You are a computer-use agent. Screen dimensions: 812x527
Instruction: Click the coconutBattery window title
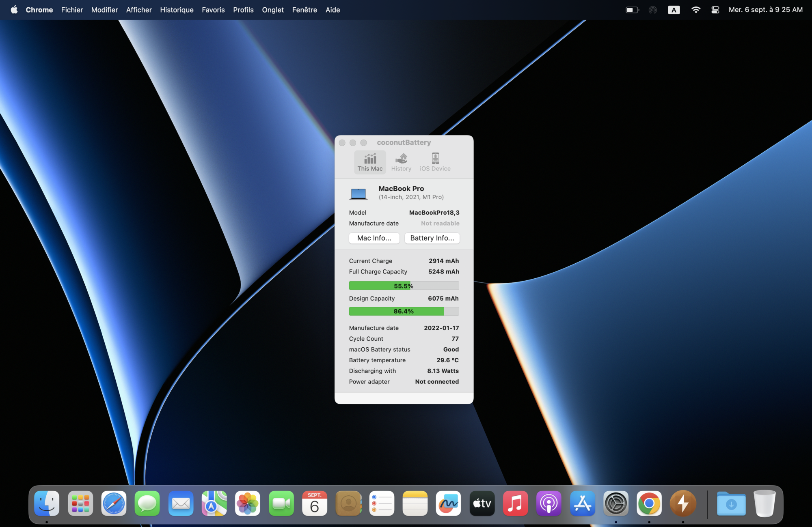tap(404, 142)
